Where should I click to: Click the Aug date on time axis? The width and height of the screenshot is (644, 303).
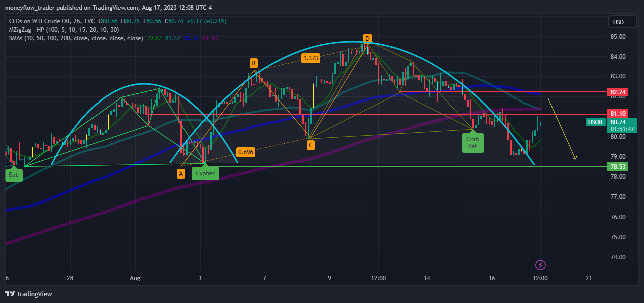(x=135, y=278)
